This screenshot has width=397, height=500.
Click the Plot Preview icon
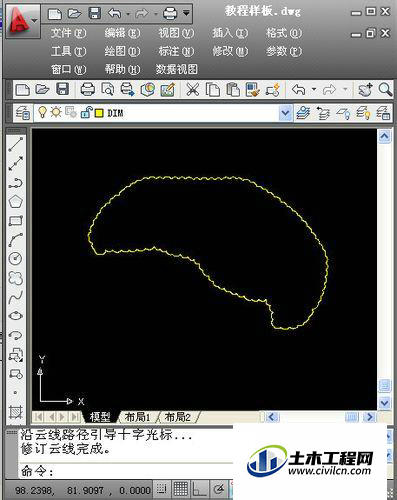[x=107, y=90]
